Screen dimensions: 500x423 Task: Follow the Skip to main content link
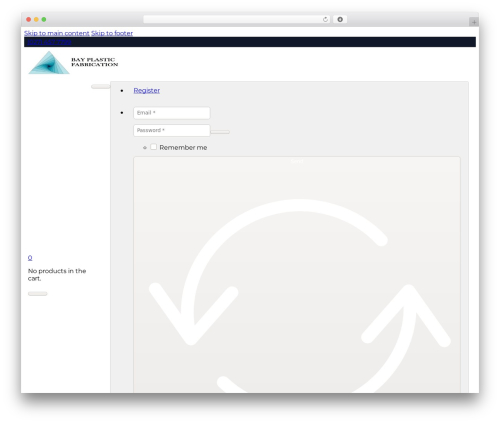pyautogui.click(x=57, y=33)
